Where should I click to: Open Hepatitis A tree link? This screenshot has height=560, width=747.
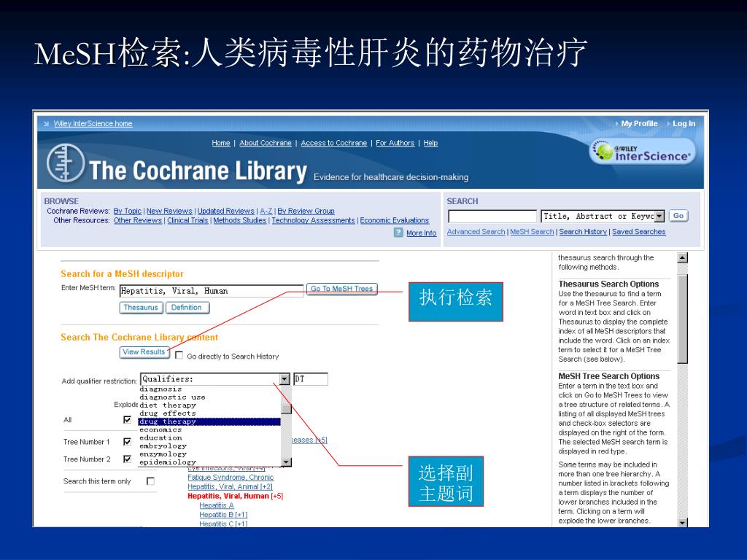217,505
